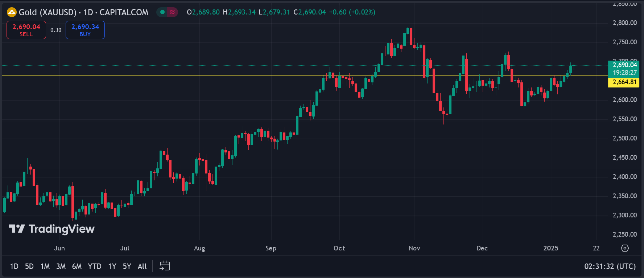Pick the YTD date range
644x278 pixels.
coord(95,266)
